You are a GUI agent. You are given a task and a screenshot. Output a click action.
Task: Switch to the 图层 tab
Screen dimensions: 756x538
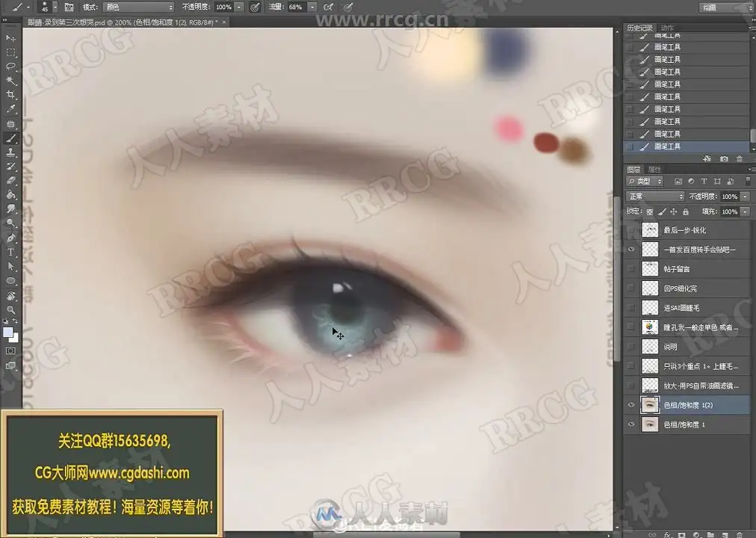pyautogui.click(x=633, y=169)
